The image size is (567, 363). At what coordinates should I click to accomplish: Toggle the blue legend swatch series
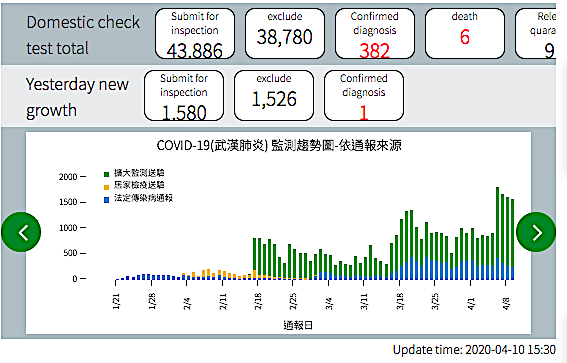106,200
